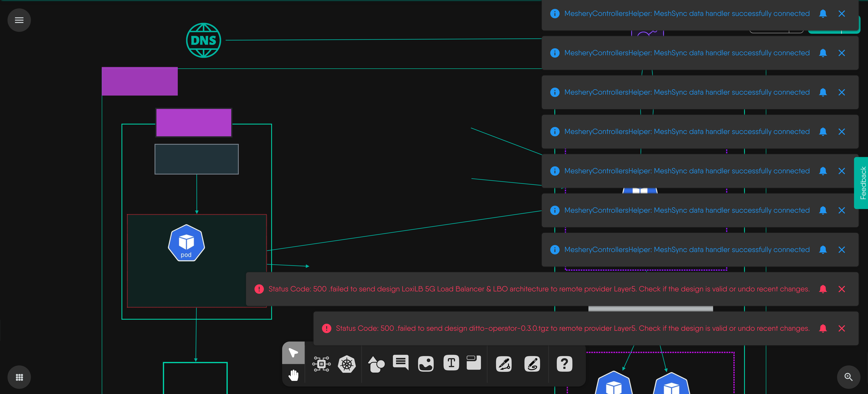This screenshot has height=394, width=868.
Task: Open the question mark help
Action: tap(564, 364)
